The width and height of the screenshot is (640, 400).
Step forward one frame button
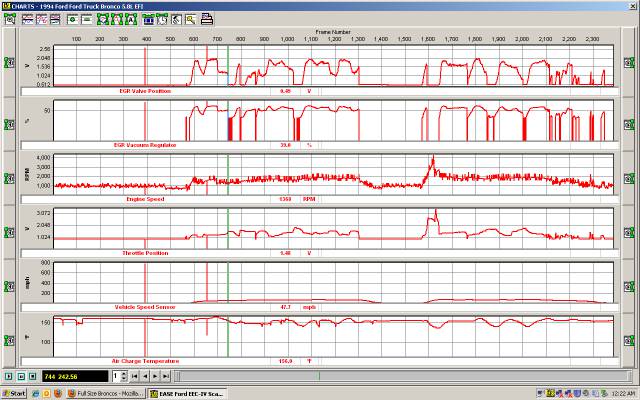click(155, 376)
